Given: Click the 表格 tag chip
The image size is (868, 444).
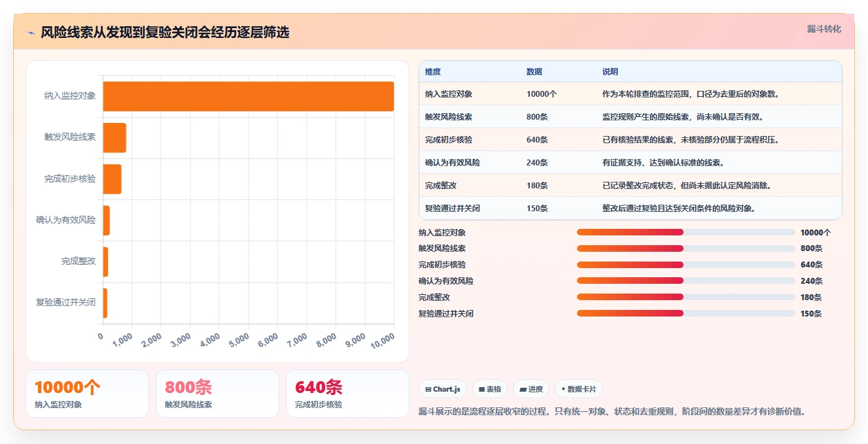Looking at the screenshot, I should pos(490,389).
